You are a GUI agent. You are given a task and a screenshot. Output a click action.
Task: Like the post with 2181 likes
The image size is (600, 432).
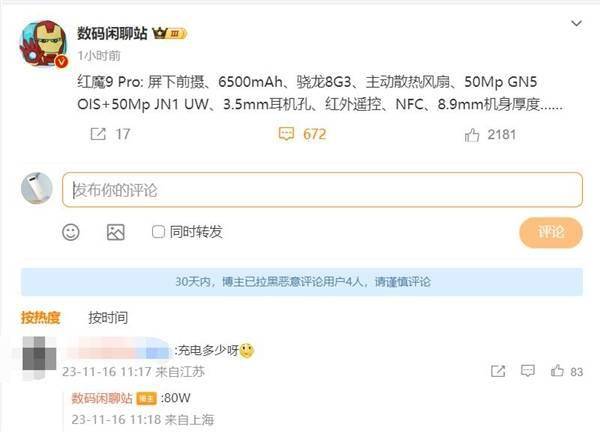tap(472, 135)
